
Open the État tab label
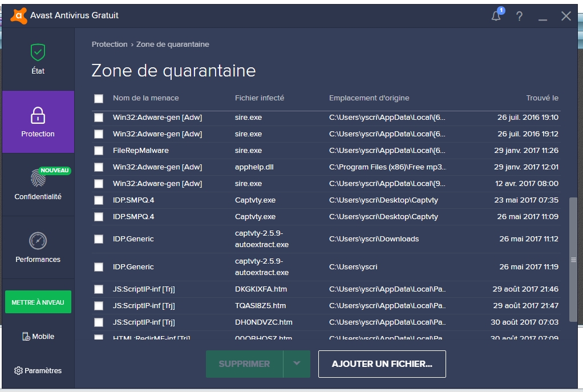[x=38, y=71]
